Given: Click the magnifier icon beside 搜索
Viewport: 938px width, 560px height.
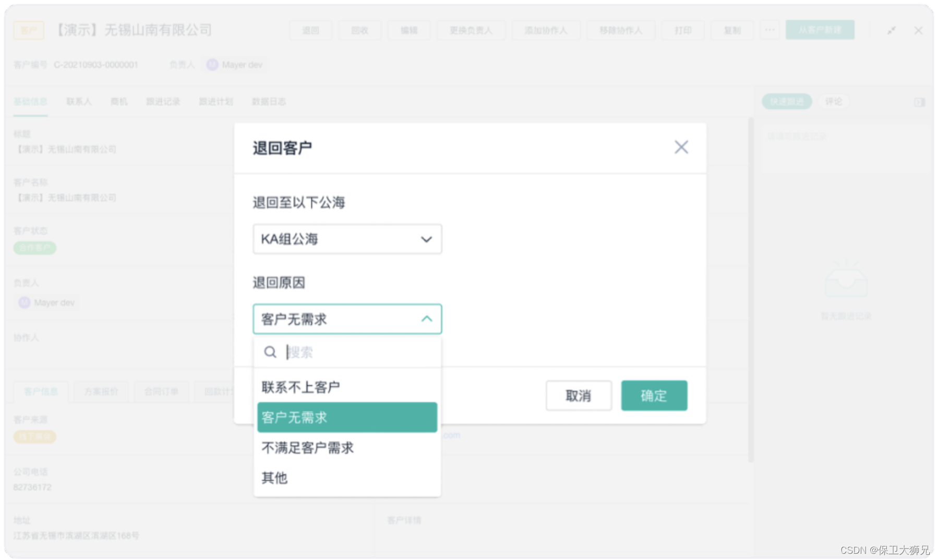Looking at the screenshot, I should (x=270, y=352).
